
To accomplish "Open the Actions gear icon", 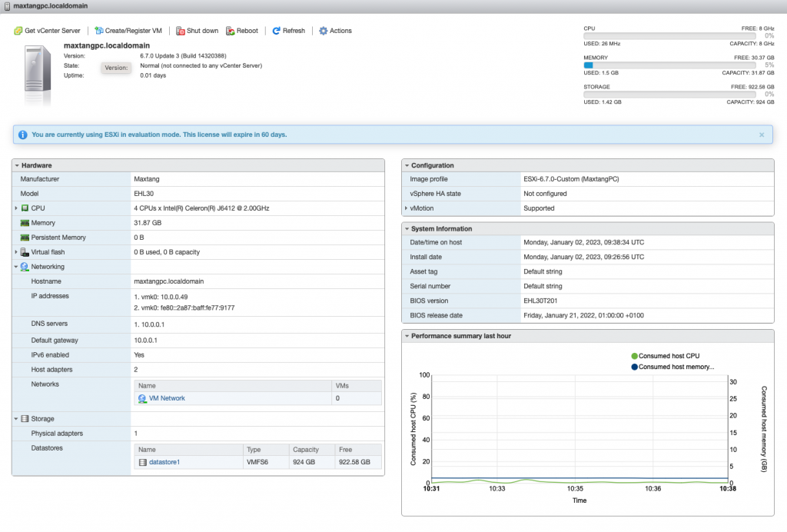I will [x=324, y=31].
